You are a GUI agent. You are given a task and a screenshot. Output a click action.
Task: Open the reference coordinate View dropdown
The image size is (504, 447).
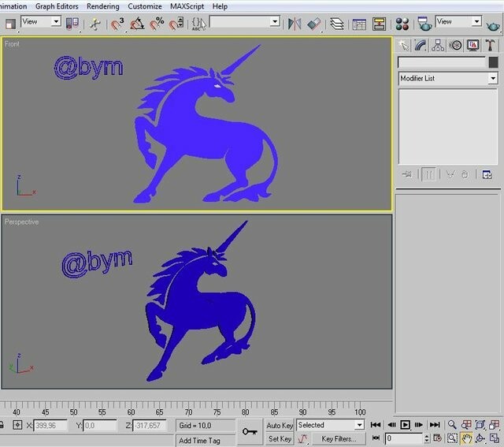click(x=40, y=21)
